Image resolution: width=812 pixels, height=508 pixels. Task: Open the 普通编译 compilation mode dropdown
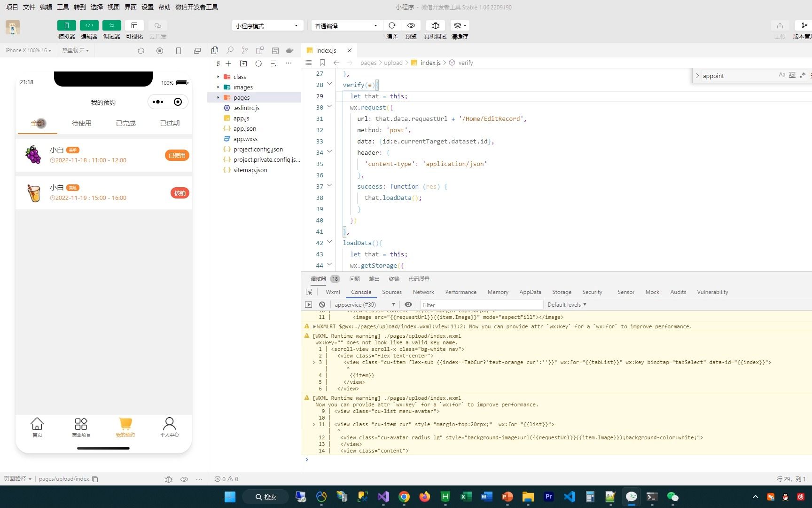point(346,25)
